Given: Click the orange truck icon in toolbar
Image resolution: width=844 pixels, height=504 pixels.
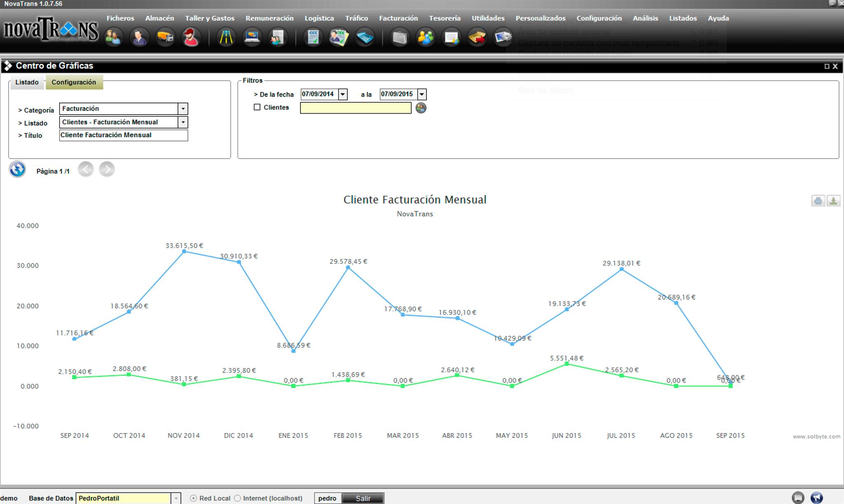Looking at the screenshot, I should (x=165, y=38).
